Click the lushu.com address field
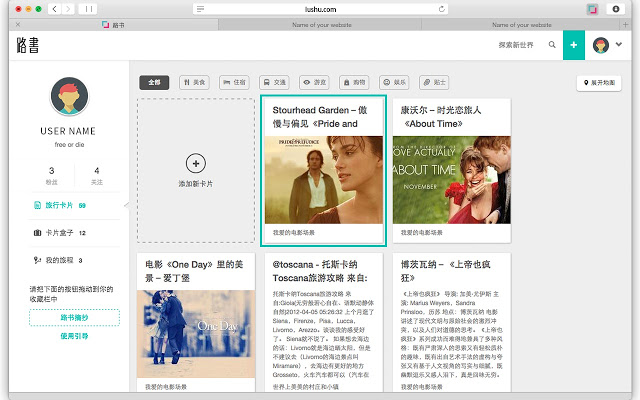640x400 pixels. 320,9
